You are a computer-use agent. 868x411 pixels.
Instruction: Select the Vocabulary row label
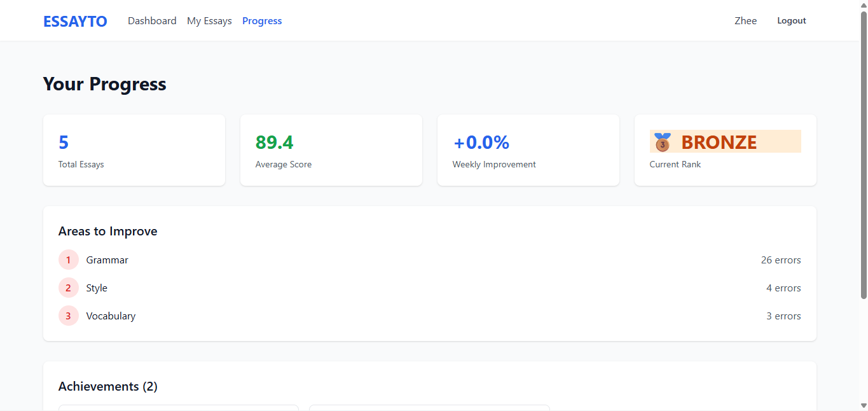click(111, 316)
